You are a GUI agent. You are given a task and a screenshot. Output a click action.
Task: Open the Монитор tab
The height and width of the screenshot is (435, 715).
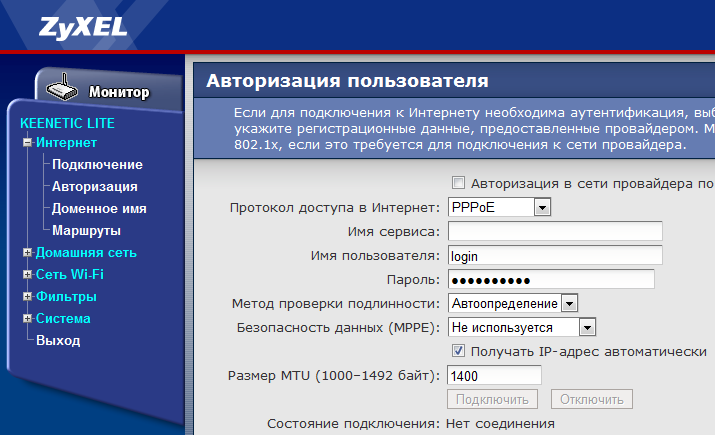pyautogui.click(x=118, y=92)
